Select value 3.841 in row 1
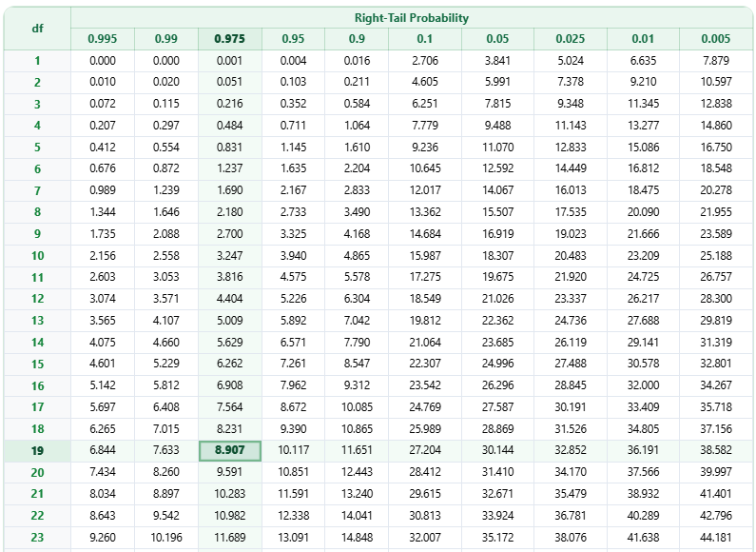756x552 pixels. [497, 61]
